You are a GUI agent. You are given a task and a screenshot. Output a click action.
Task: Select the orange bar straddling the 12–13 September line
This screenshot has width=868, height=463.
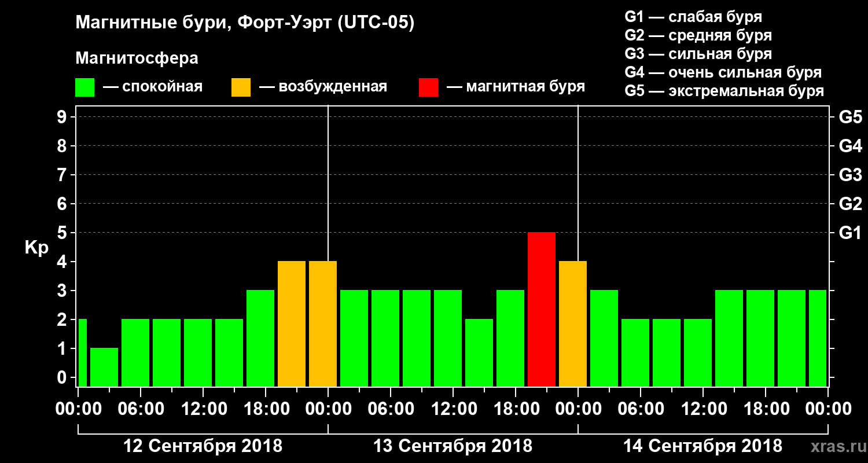[323, 324]
